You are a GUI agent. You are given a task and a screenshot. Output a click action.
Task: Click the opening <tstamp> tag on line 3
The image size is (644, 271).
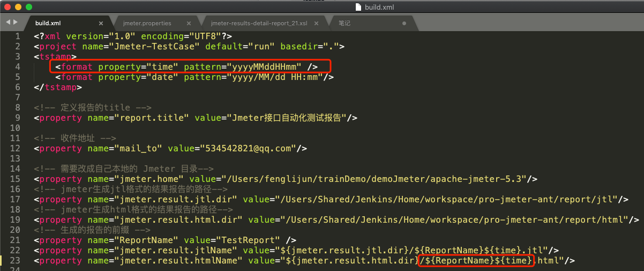click(x=55, y=56)
